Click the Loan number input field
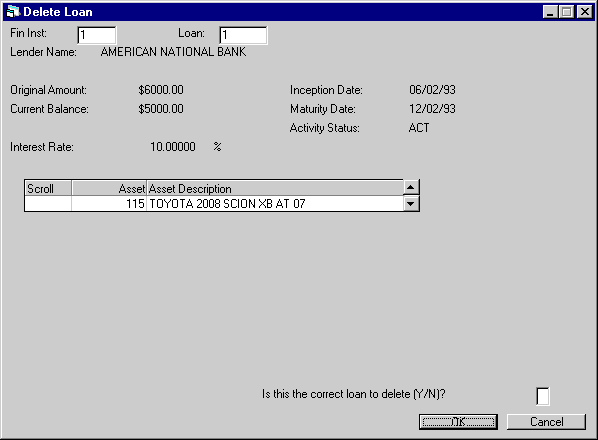 (x=243, y=35)
